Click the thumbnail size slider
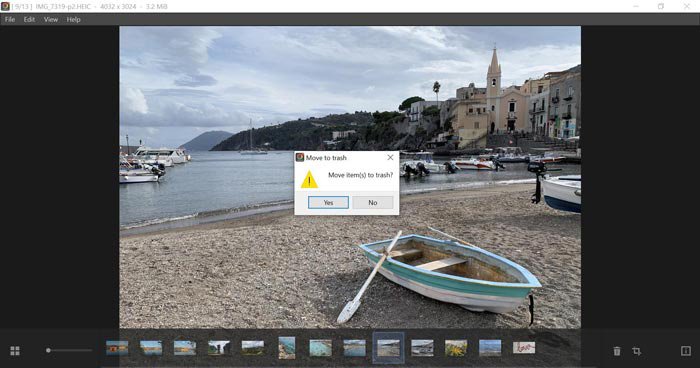The image size is (700, 368). click(69, 351)
